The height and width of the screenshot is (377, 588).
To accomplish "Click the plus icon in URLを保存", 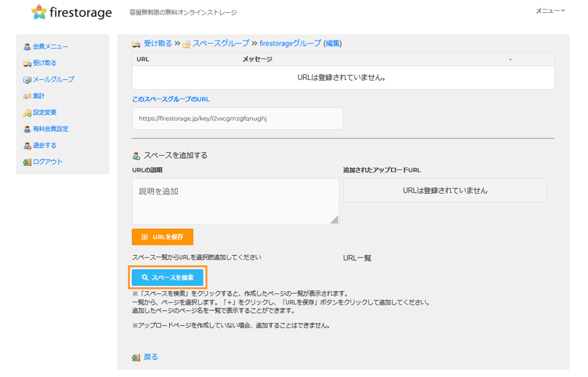I will [144, 237].
